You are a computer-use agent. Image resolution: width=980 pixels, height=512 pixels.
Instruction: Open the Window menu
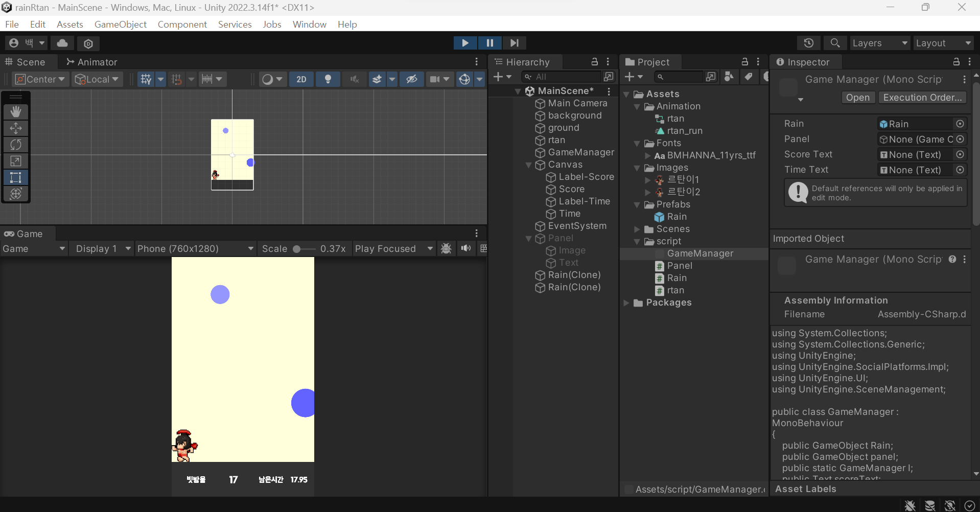(x=310, y=24)
